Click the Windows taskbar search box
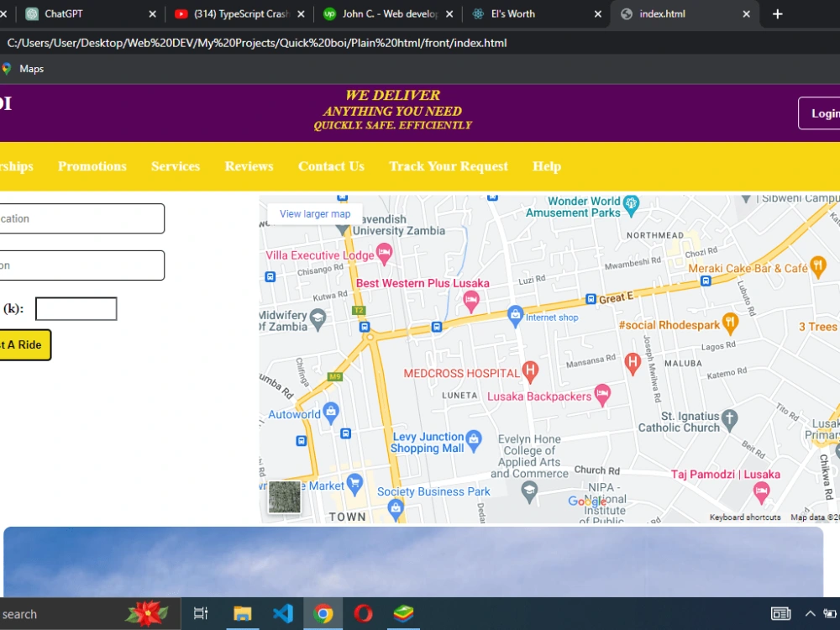Viewport: 840px width, 630px height. (x=90, y=614)
